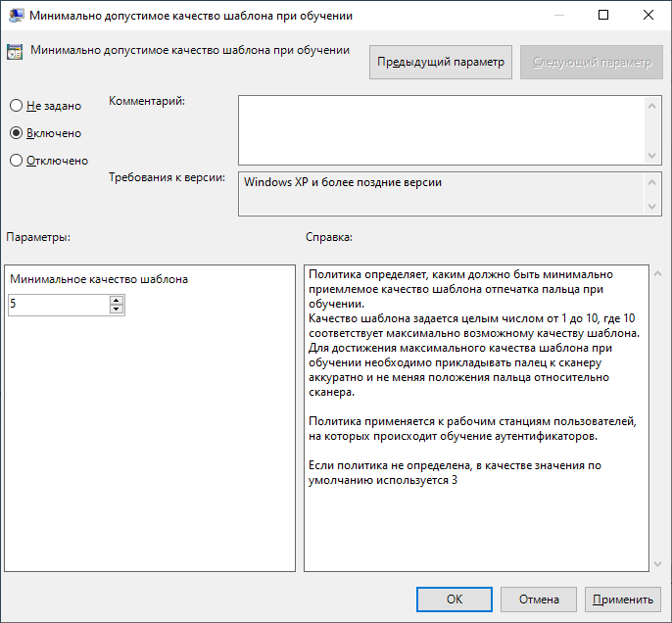Click version requirements scroll down arrow
The width and height of the screenshot is (672, 623).
point(651,206)
